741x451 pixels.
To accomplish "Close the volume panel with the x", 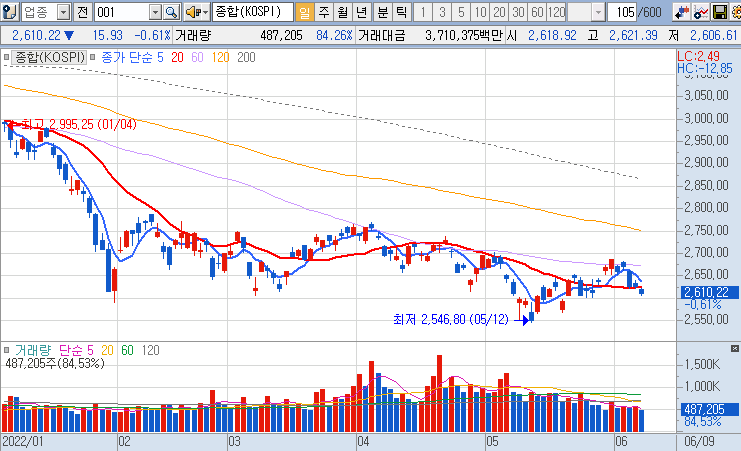I will [734, 348].
